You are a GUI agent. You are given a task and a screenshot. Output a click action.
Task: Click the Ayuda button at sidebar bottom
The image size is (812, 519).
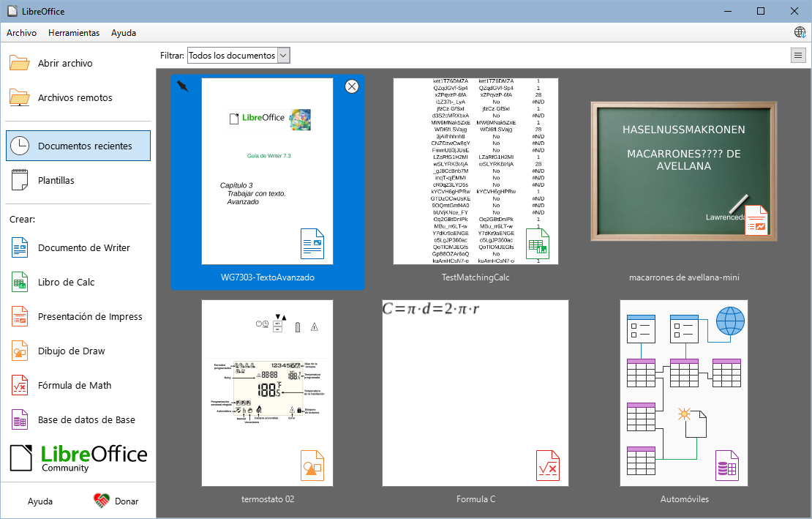(40, 501)
